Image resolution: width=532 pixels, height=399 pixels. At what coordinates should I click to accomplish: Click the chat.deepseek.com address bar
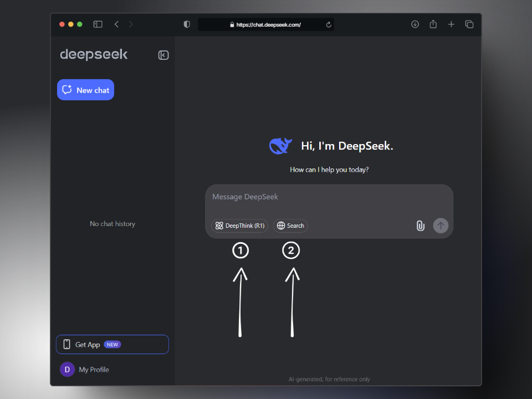coord(266,24)
